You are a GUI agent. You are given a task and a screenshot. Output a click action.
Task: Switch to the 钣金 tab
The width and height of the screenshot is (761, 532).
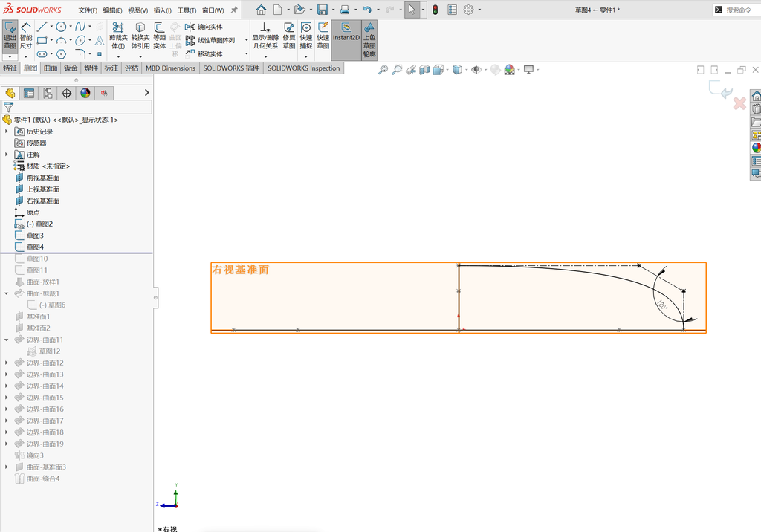71,68
